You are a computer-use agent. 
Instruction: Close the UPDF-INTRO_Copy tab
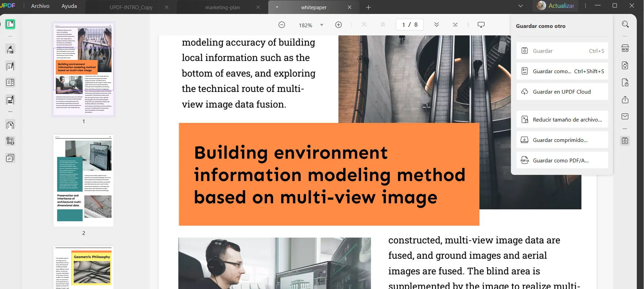167,7
